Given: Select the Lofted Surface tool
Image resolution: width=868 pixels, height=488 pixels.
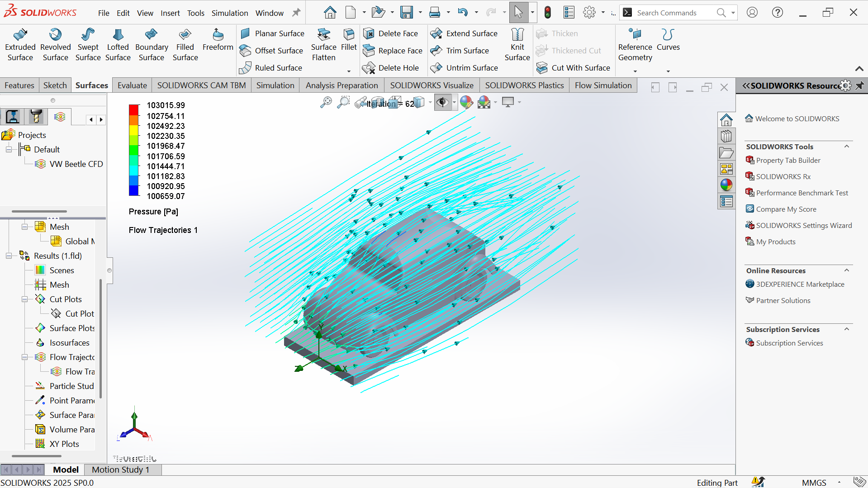Looking at the screenshot, I should [x=118, y=44].
